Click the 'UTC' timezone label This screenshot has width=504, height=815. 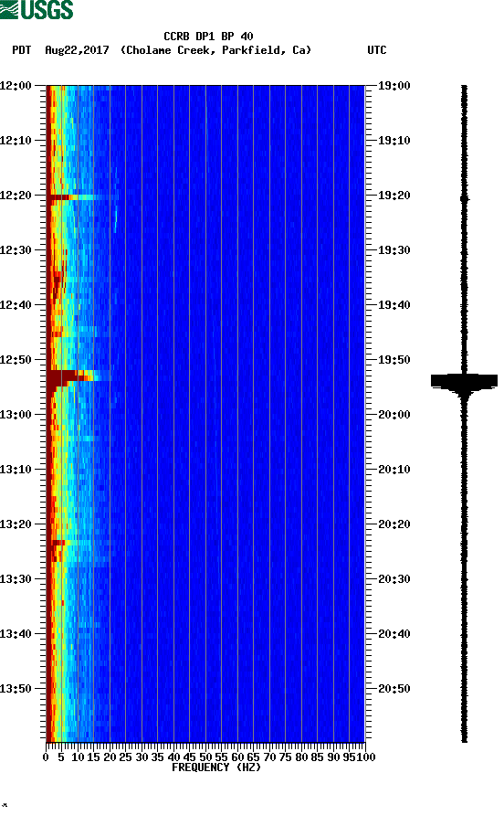click(377, 50)
